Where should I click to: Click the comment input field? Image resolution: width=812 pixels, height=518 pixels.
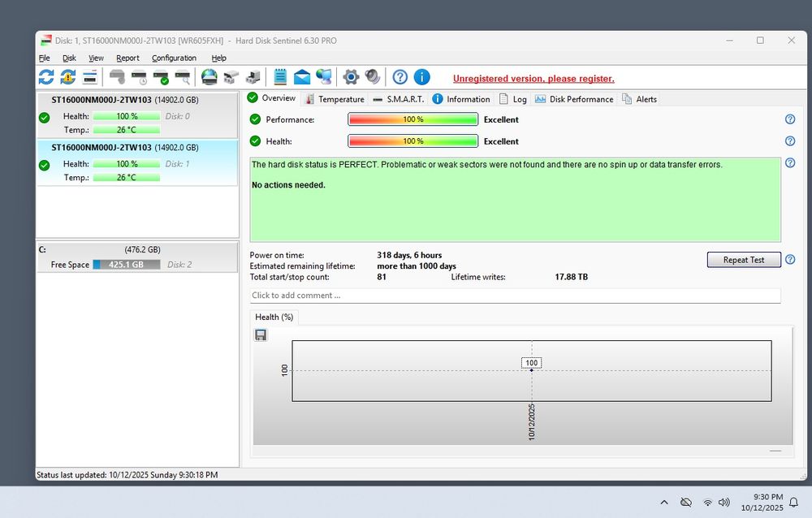[x=515, y=296]
